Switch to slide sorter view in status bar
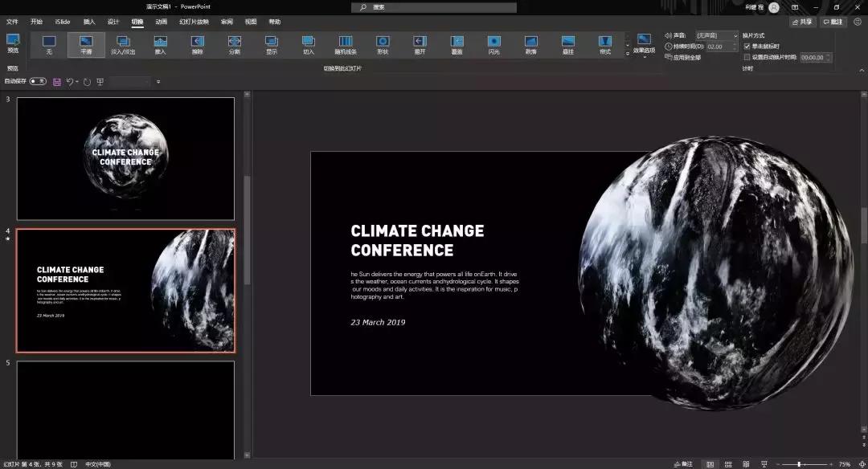868x469 pixels. (x=727, y=464)
